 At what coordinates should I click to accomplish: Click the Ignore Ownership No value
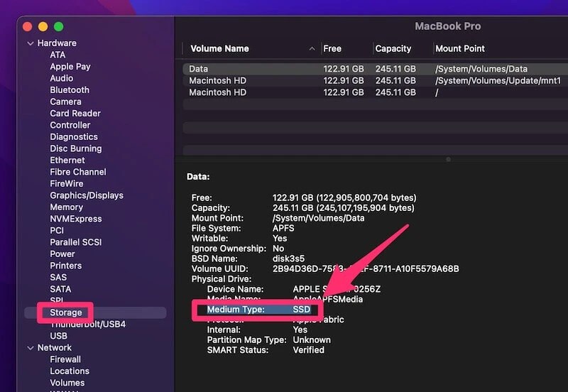tap(278, 249)
